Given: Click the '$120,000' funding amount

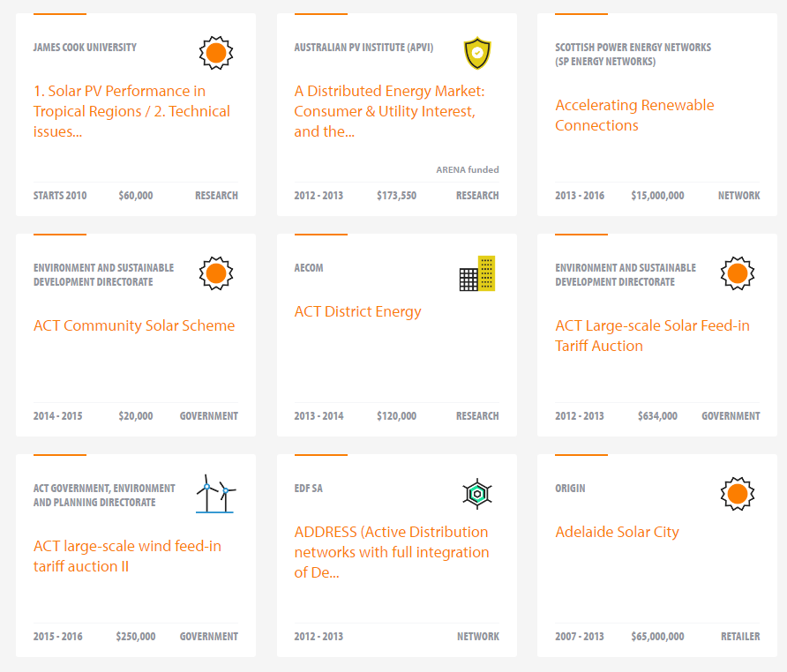Looking at the screenshot, I should tap(396, 415).
